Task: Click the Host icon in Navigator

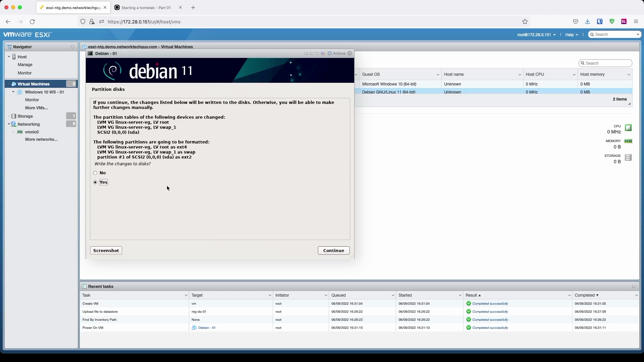Action: 14,57
